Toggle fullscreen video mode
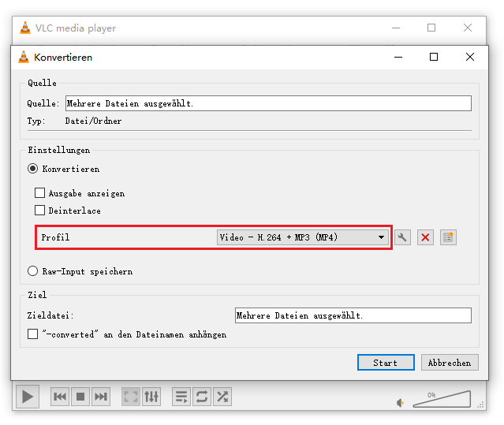Image resolution: width=504 pixels, height=425 pixels. coord(130,397)
